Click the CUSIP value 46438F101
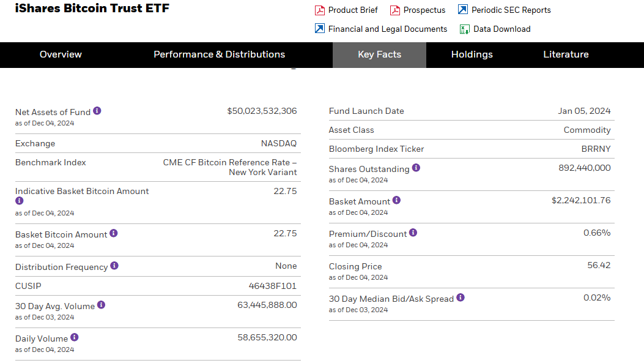 [273, 286]
